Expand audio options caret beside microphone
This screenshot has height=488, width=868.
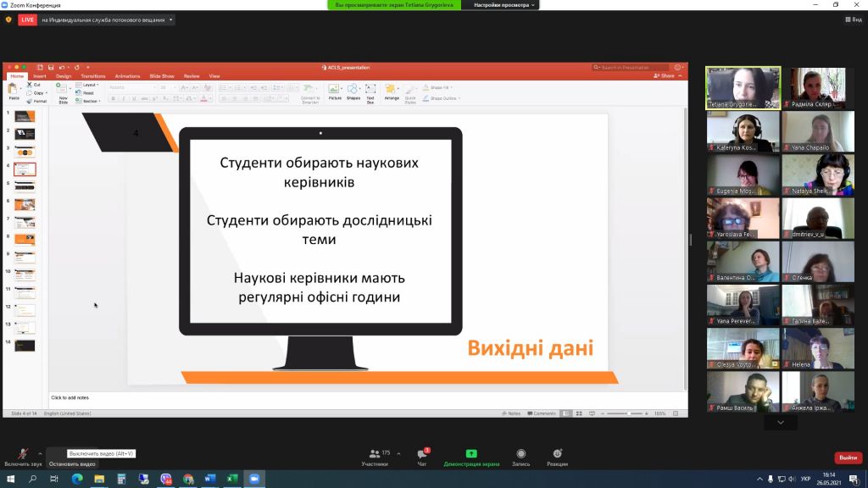coord(40,454)
